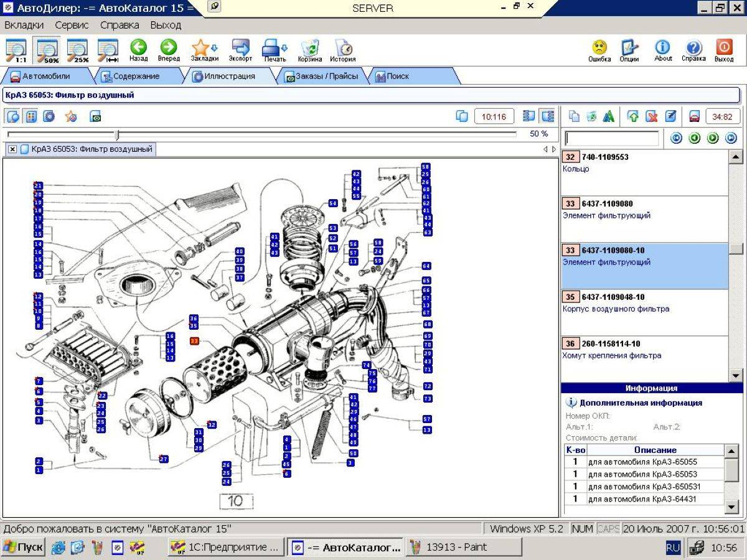Open the Сервис menu
This screenshot has width=747, height=560.
72,26
